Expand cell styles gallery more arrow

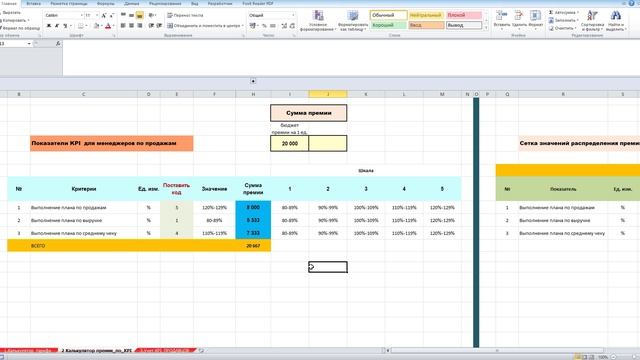pyautogui.click(x=486, y=28)
